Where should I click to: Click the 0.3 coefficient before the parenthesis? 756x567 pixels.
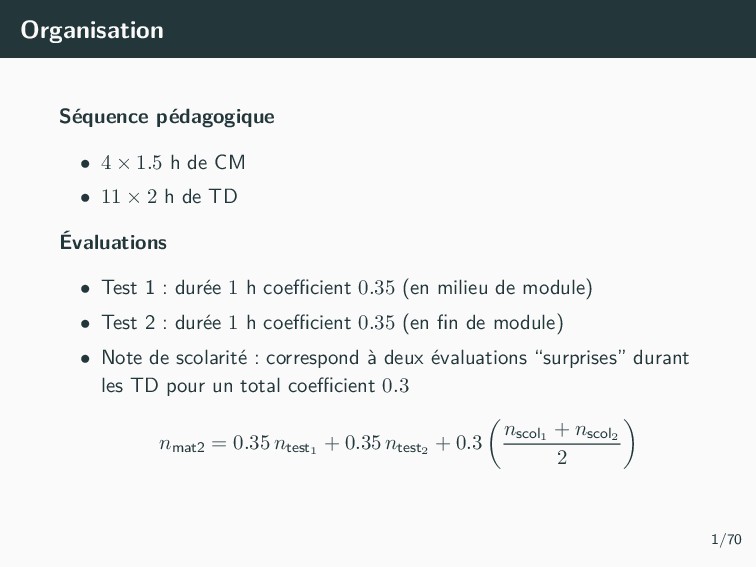469,443
